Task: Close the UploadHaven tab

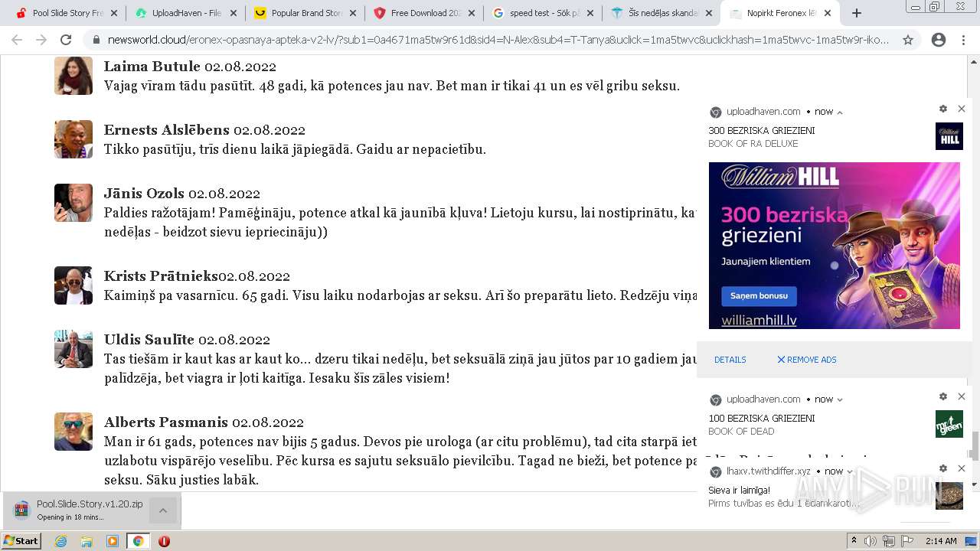Action: [x=234, y=13]
